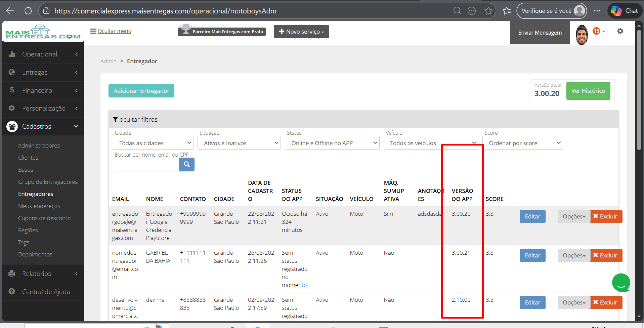The width and height of the screenshot is (644, 328).
Task: Open the Veículo dropdown
Action: pos(431,143)
